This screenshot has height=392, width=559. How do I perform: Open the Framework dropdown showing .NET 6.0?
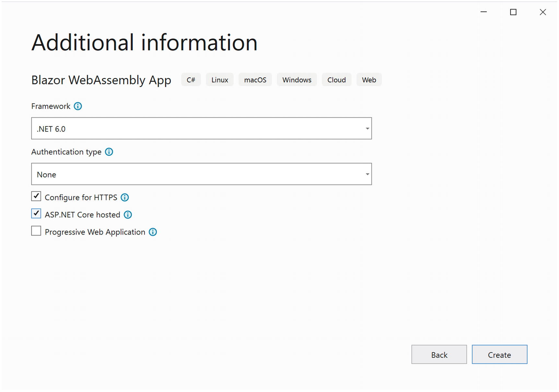tap(201, 129)
